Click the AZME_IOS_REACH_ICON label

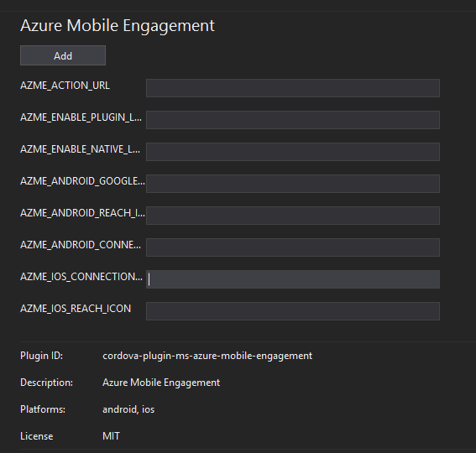[x=76, y=309]
